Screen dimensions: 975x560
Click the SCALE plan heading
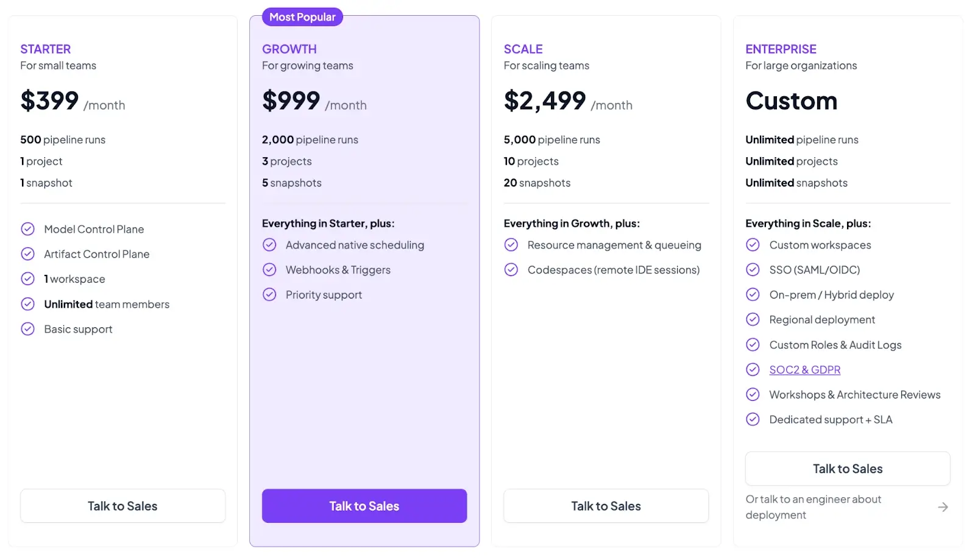[523, 49]
